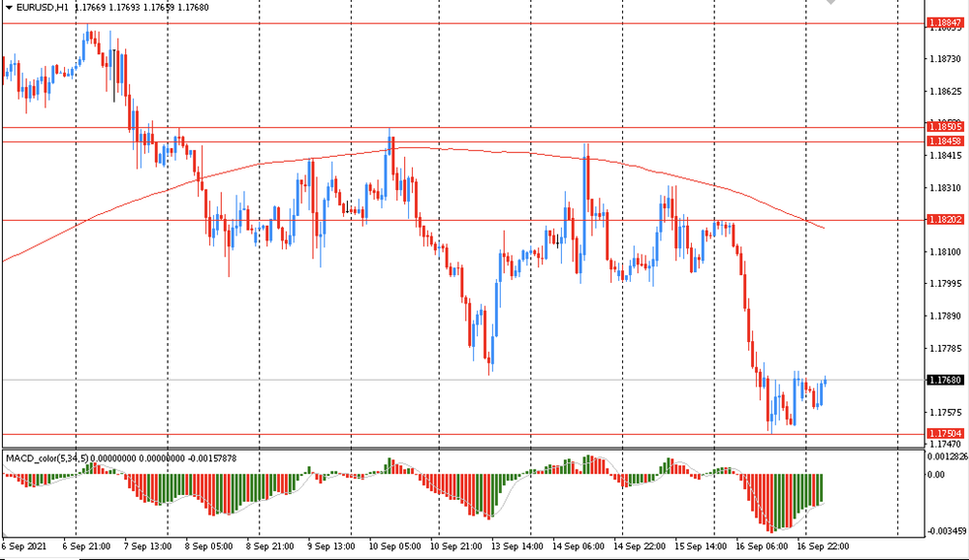
Task: Click the 8 Sep 05:00 time label
Action: [x=209, y=546]
